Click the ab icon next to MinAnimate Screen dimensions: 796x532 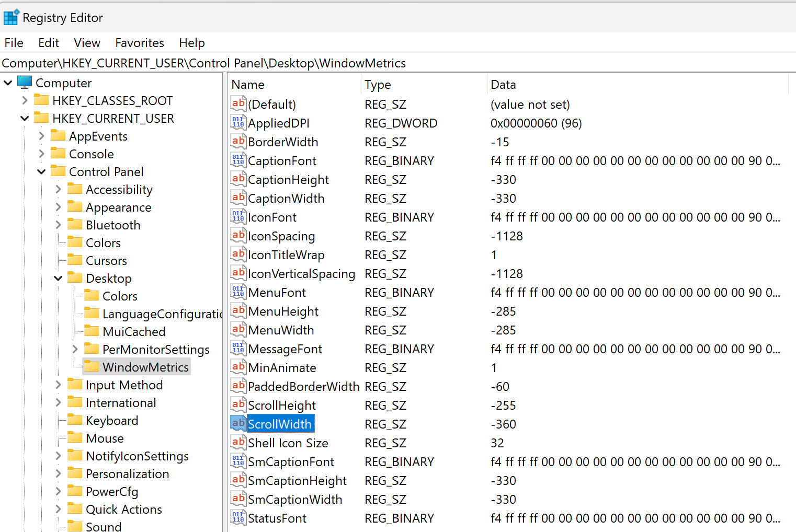[238, 367]
